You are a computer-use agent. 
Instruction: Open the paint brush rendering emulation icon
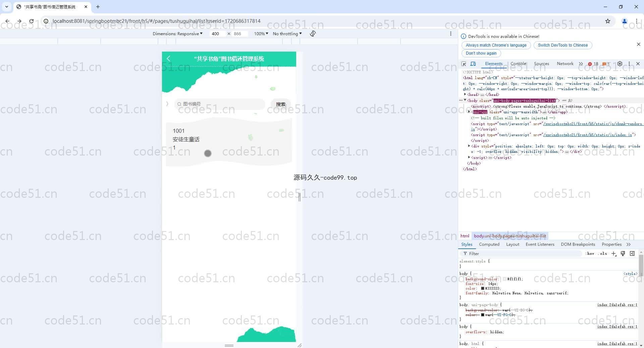[623, 253]
